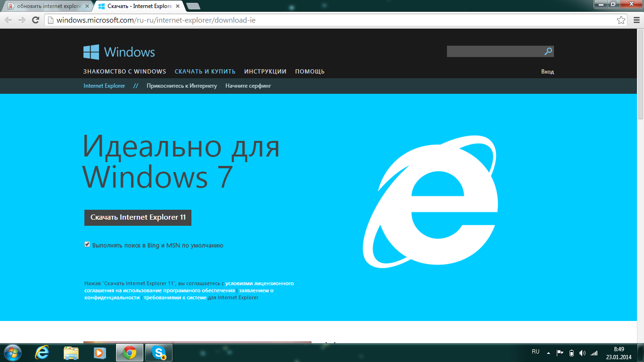Open ИНСТРУКЦИИ menu
The image size is (644, 362).
point(265,72)
